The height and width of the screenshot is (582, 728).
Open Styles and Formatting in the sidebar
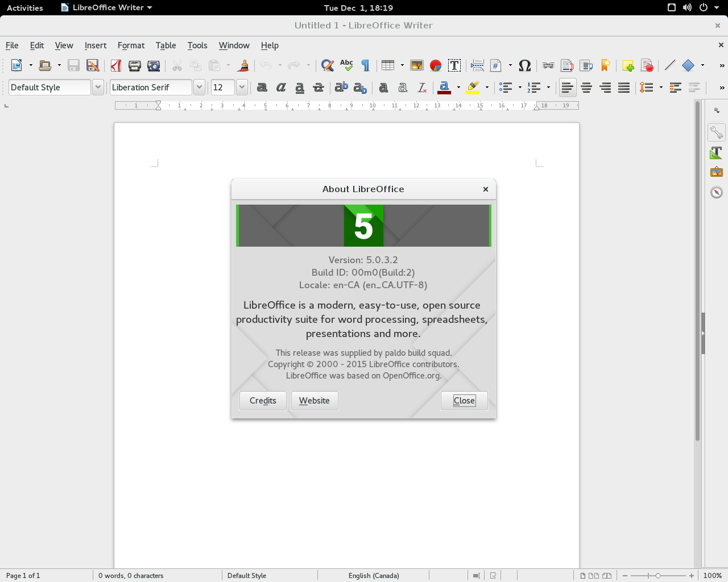coord(717,152)
